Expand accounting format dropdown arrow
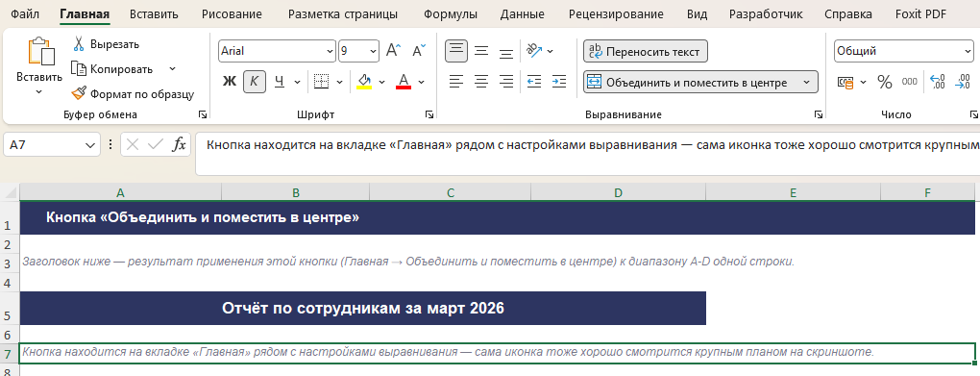980x376 pixels. tap(863, 82)
